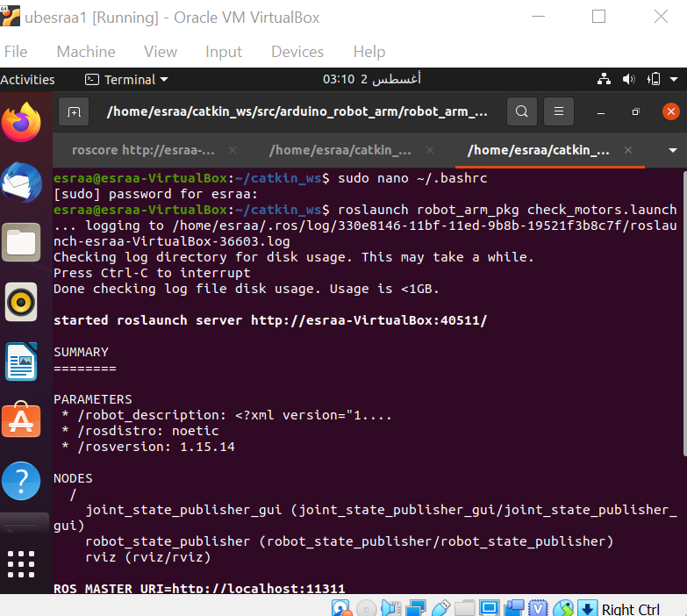Open the VirtualBox File menu
The width and height of the screenshot is (687, 616).
coord(16,52)
